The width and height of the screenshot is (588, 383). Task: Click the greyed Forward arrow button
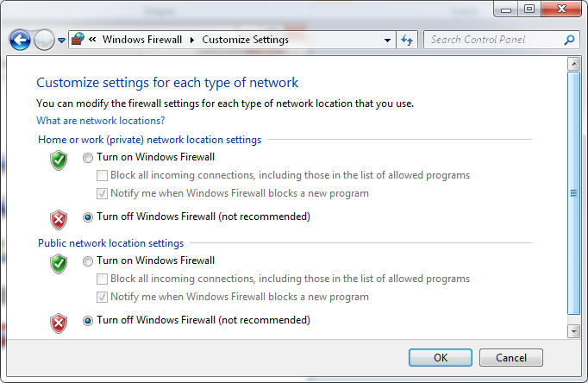pyautogui.click(x=44, y=40)
